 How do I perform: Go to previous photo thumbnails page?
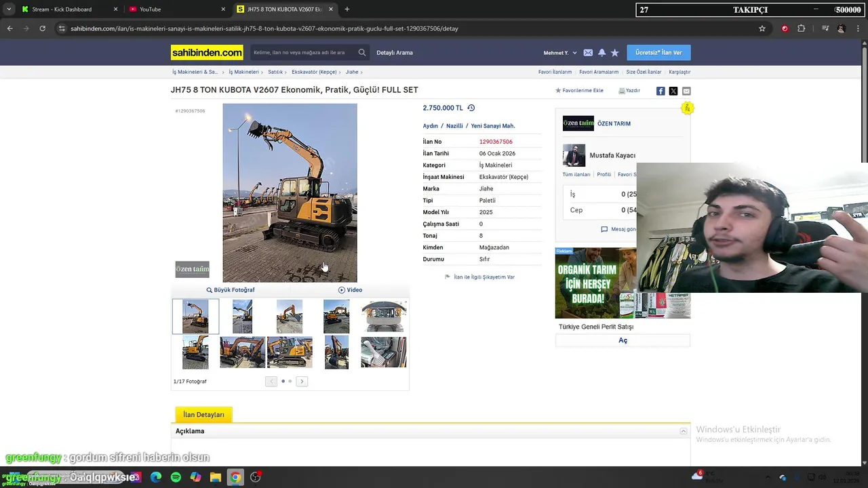click(x=271, y=382)
